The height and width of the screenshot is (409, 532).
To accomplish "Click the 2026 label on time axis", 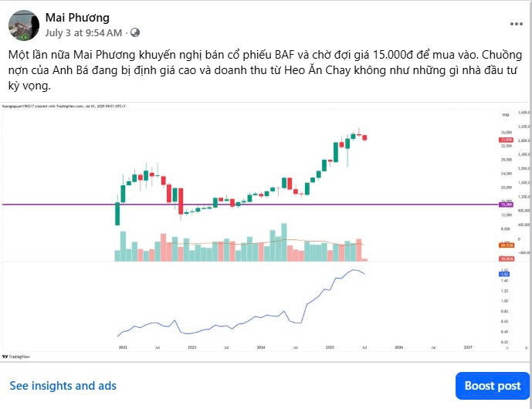I will click(398, 348).
